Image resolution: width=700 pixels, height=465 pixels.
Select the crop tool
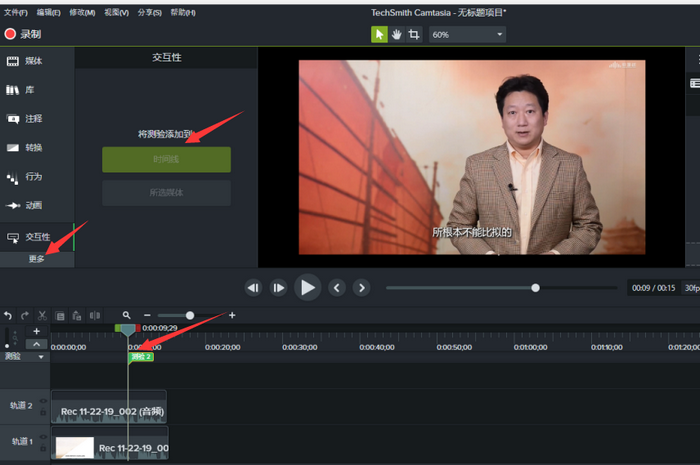414,34
